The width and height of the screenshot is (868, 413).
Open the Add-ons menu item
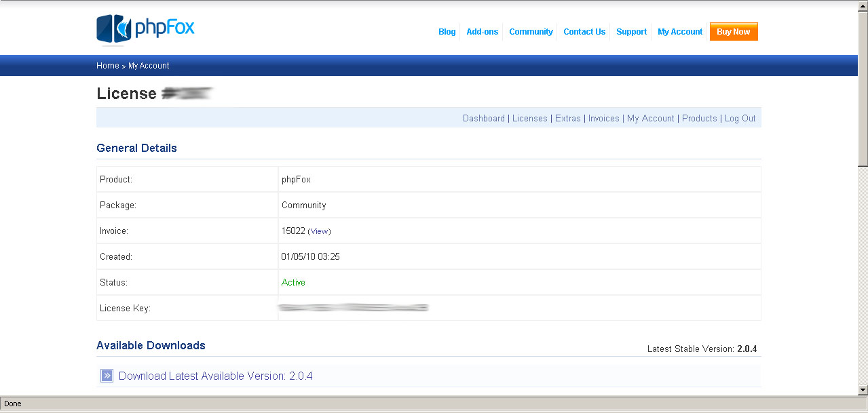pos(483,32)
